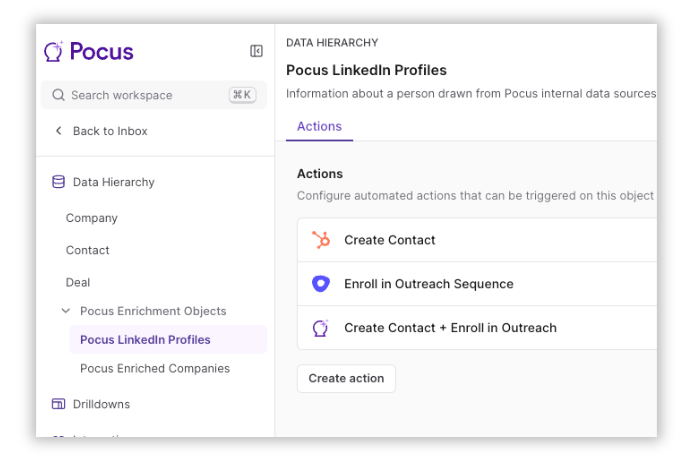Select Company in Data Hierarchy
This screenshot has width=693, height=461.
91,218
